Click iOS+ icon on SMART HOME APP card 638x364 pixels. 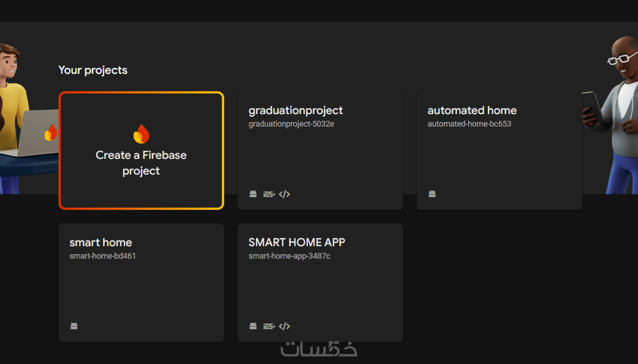point(269,326)
